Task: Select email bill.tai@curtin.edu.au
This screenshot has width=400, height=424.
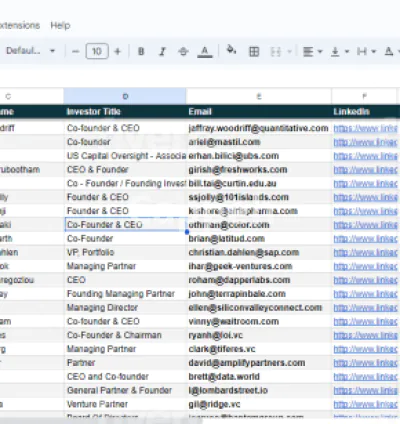Action: 259,183
